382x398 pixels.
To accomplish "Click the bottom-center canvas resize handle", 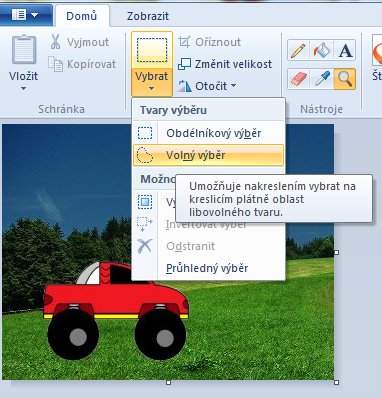I will [169, 382].
